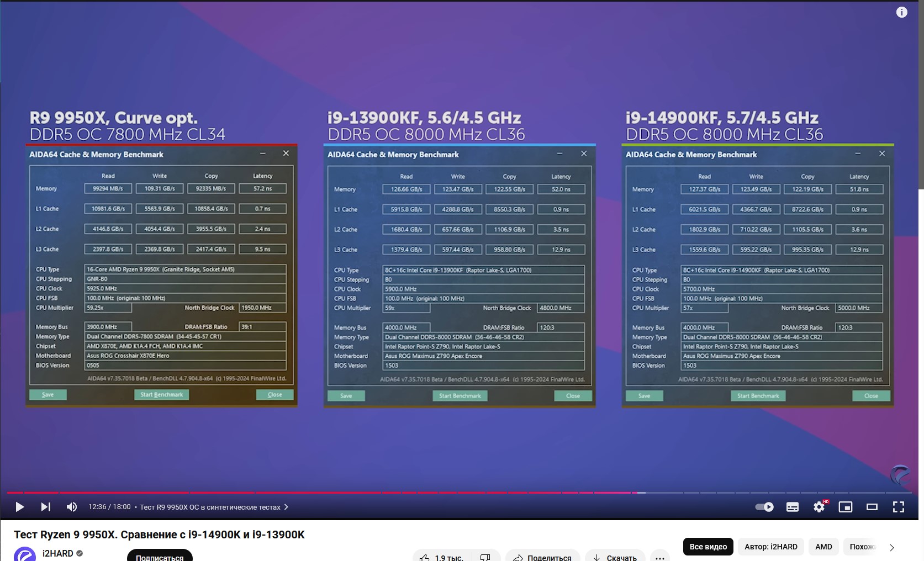The width and height of the screenshot is (924, 561).
Task: Show more chips with the right arrow
Action: coord(892,547)
